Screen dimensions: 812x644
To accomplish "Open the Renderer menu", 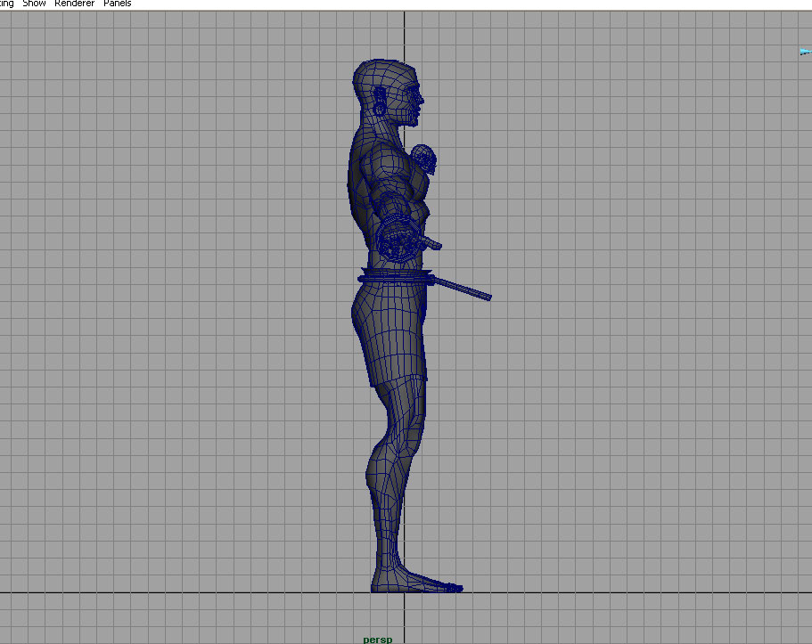I will click(x=75, y=4).
